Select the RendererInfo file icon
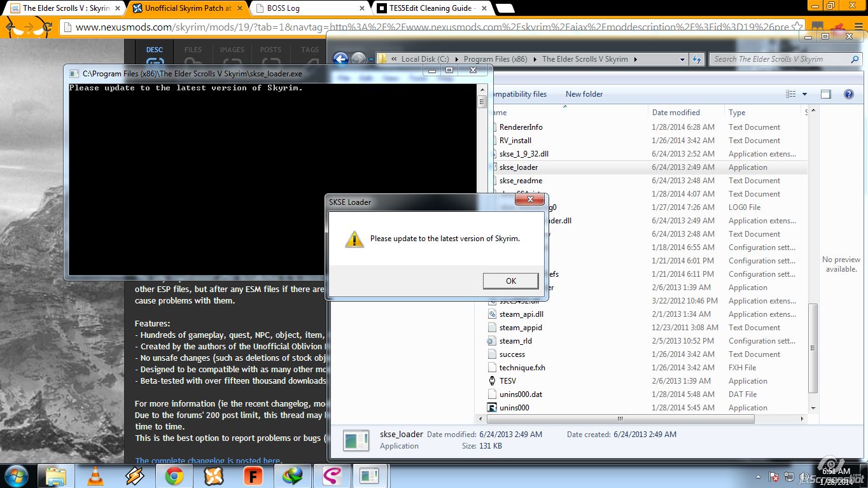 [493, 127]
